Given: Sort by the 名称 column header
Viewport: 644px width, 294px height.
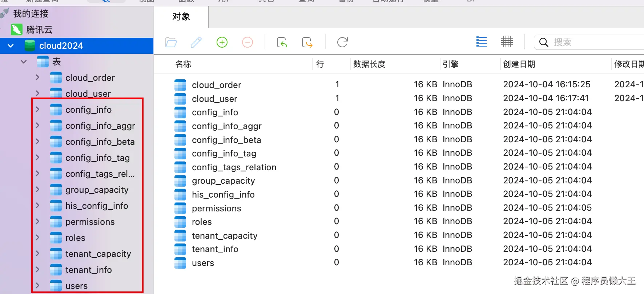Looking at the screenshot, I should click(x=183, y=64).
